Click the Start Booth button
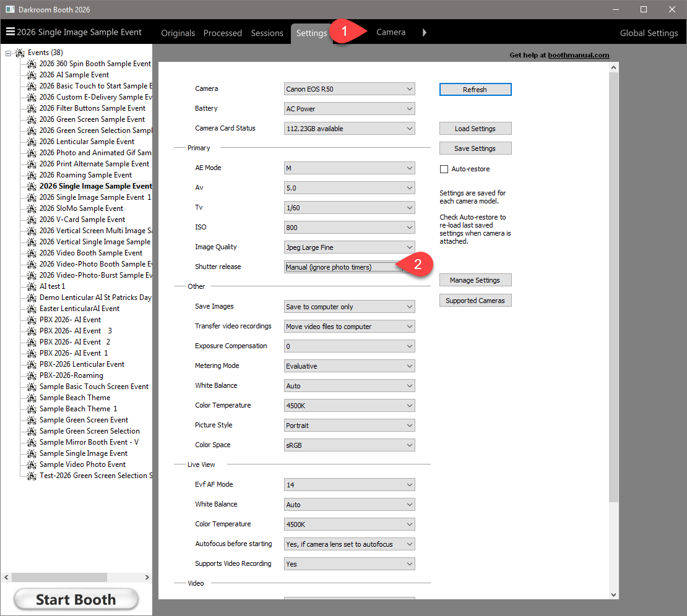 pyautogui.click(x=76, y=599)
